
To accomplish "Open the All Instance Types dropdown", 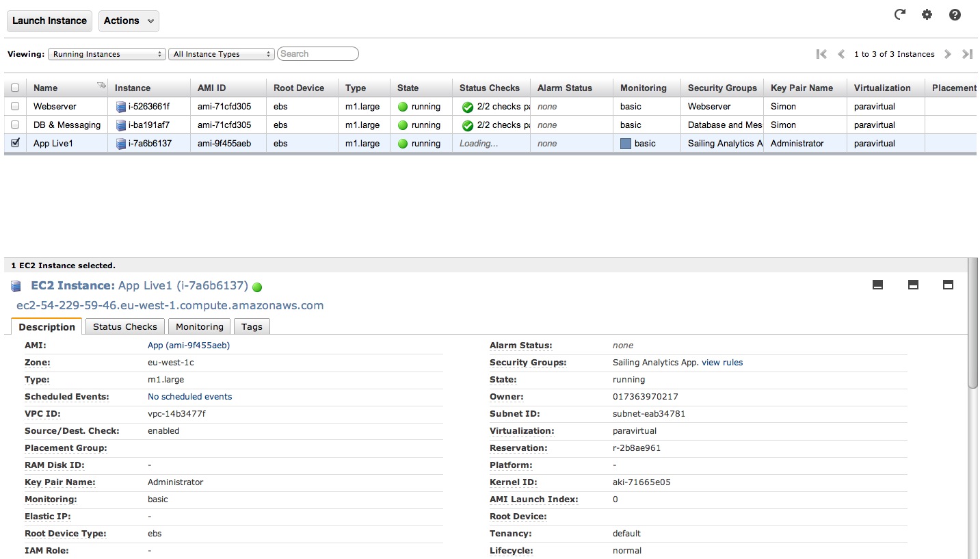I will (221, 54).
